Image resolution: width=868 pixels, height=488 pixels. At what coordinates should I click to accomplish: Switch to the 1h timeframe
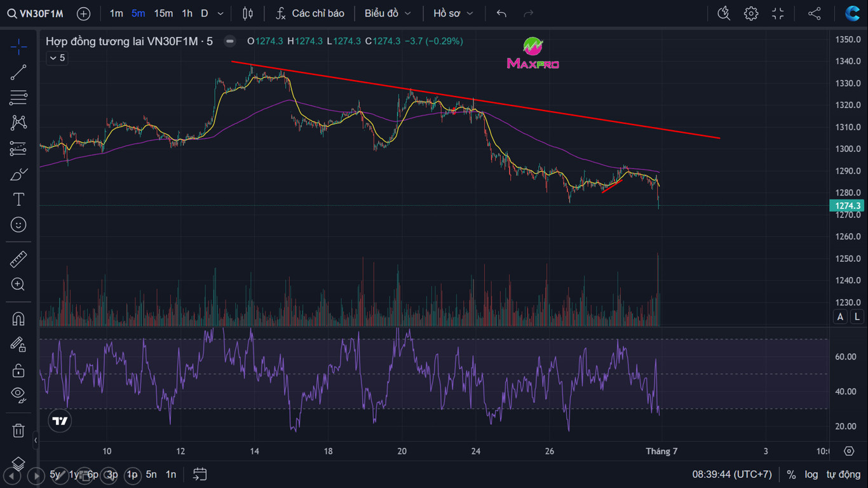pyautogui.click(x=187, y=13)
